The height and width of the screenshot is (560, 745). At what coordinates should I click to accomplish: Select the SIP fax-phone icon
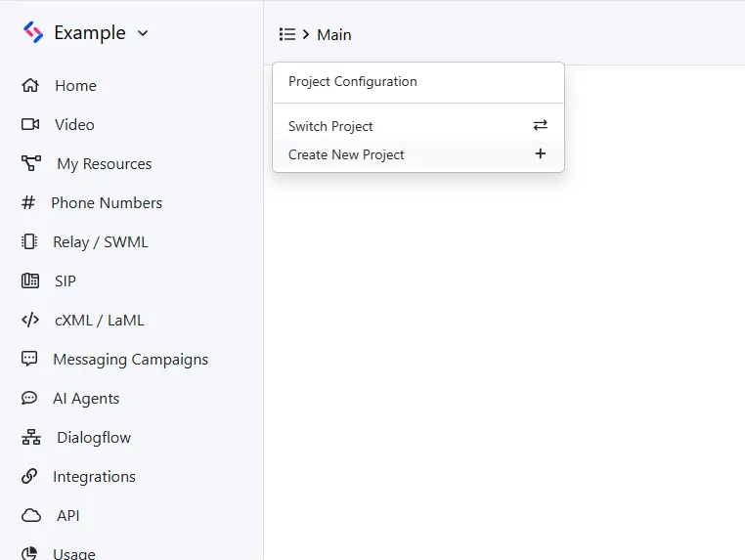[x=30, y=281]
